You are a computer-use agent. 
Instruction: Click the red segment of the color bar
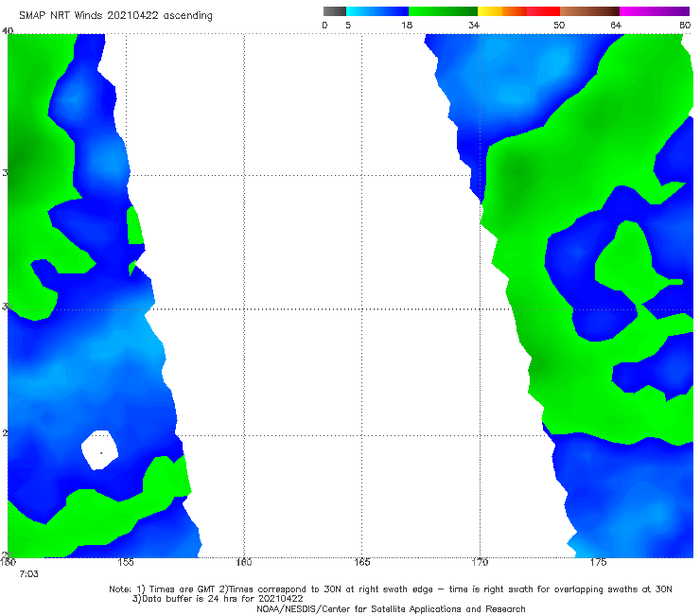[x=543, y=11]
